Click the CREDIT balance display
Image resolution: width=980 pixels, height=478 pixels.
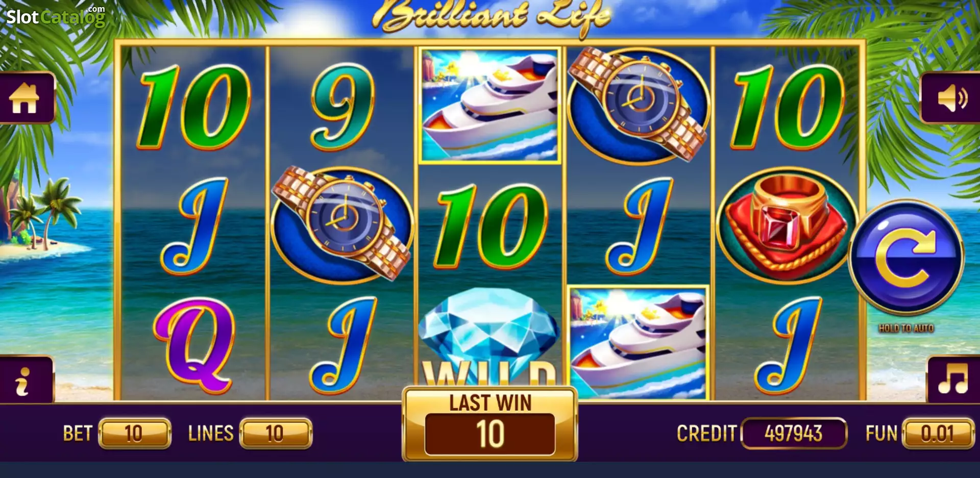794,433
